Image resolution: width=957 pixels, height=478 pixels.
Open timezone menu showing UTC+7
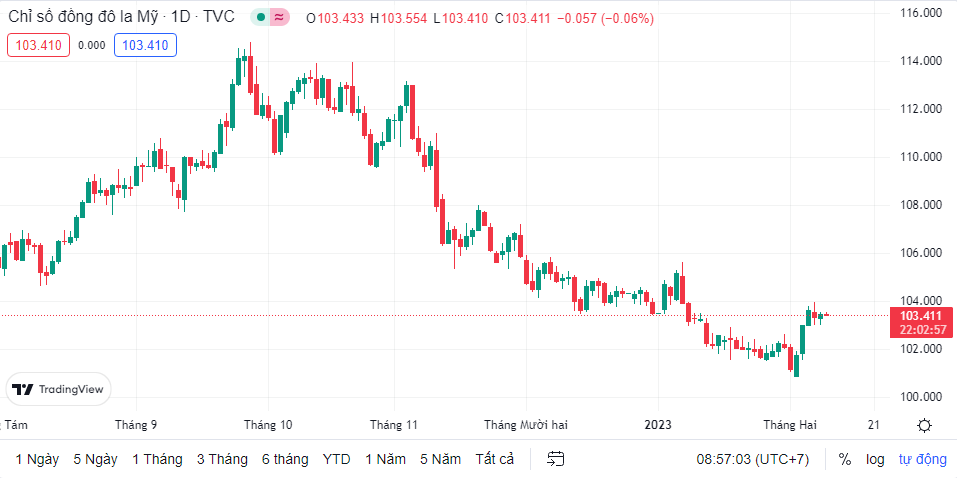point(752,459)
